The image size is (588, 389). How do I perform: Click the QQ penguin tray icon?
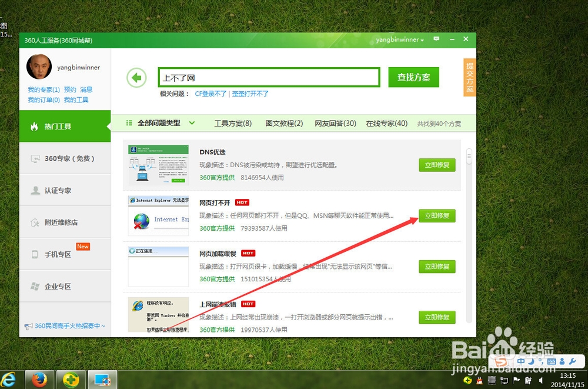tap(480, 380)
